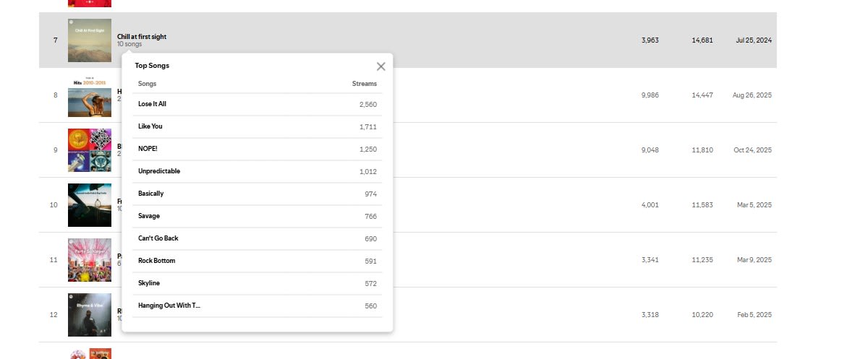Close the Top Songs popup
The width and height of the screenshot is (868, 359).
point(381,66)
